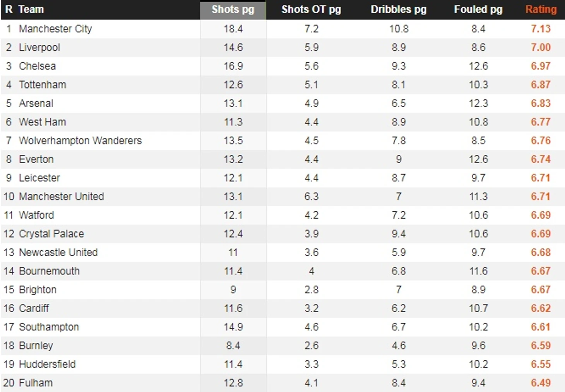Sort by Fouled pg column header
This screenshot has width=565, height=392.
click(x=478, y=10)
